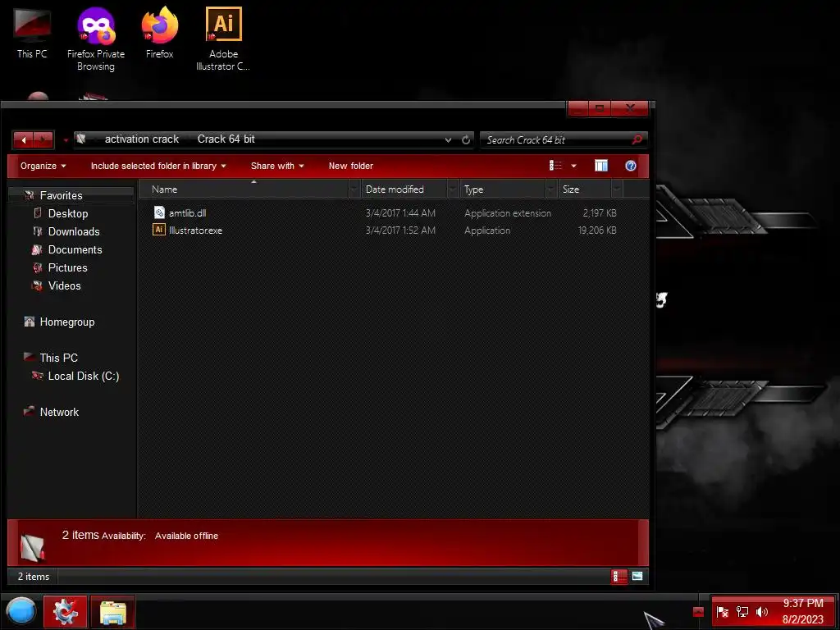Viewport: 840px width, 630px height.
Task: Open the 'Share with' menu
Action: 277,166
